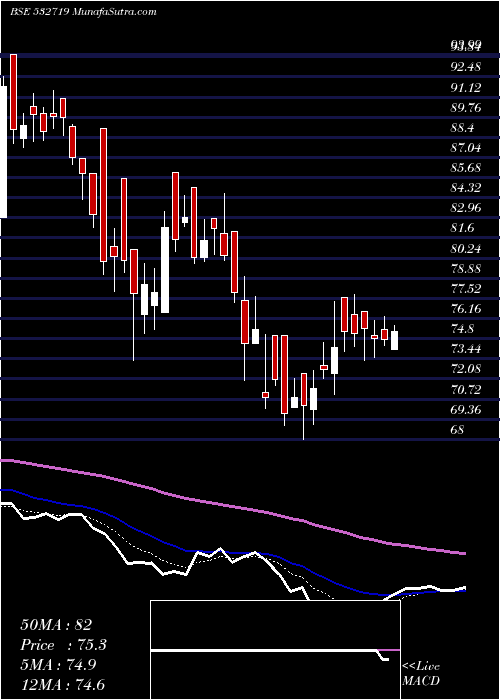The image size is (500, 700).
Task: Click the 12MA : 74.6 readout
Action: [62, 685]
